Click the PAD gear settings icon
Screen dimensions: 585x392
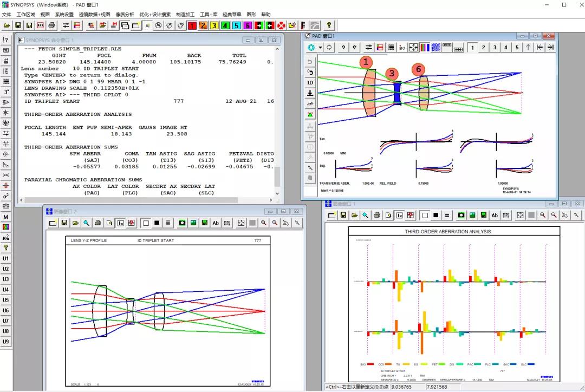click(311, 47)
